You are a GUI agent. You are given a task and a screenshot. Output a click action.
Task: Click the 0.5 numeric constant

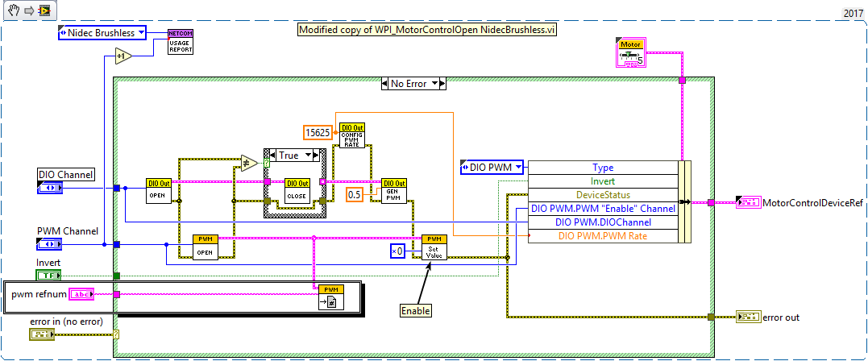point(354,195)
